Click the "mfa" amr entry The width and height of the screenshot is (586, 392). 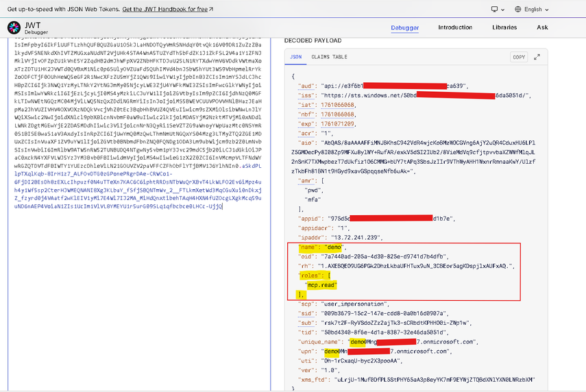pos(313,199)
